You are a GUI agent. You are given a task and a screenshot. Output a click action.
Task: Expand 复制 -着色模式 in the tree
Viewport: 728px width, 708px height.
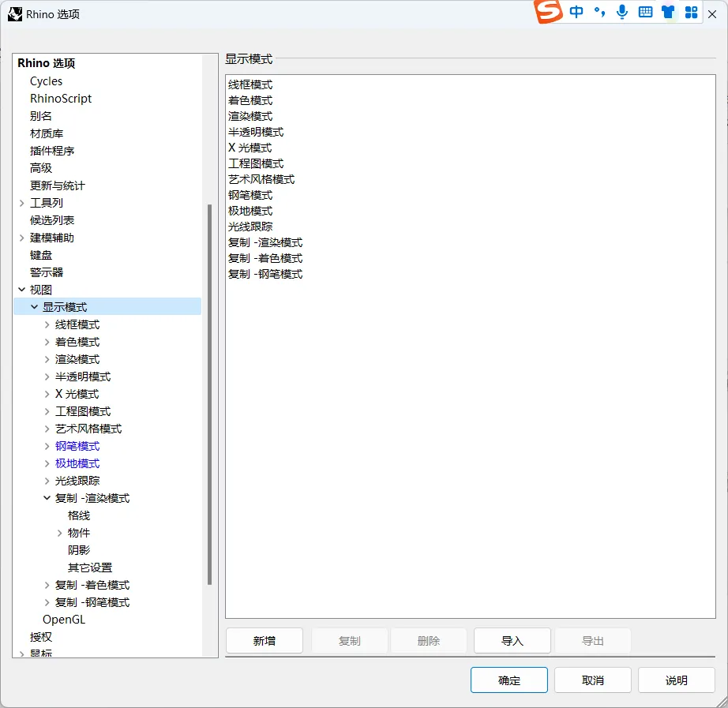point(47,585)
